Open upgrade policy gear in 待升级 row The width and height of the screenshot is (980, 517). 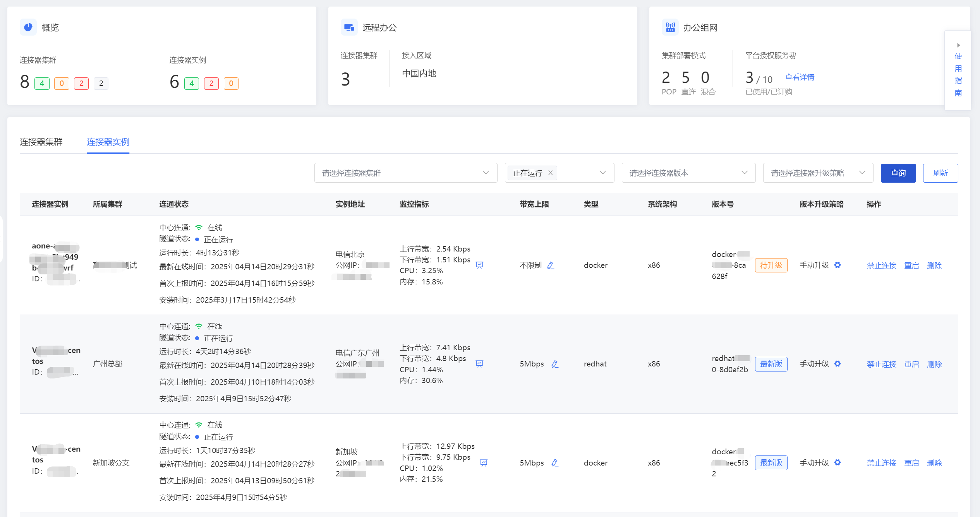coord(838,265)
